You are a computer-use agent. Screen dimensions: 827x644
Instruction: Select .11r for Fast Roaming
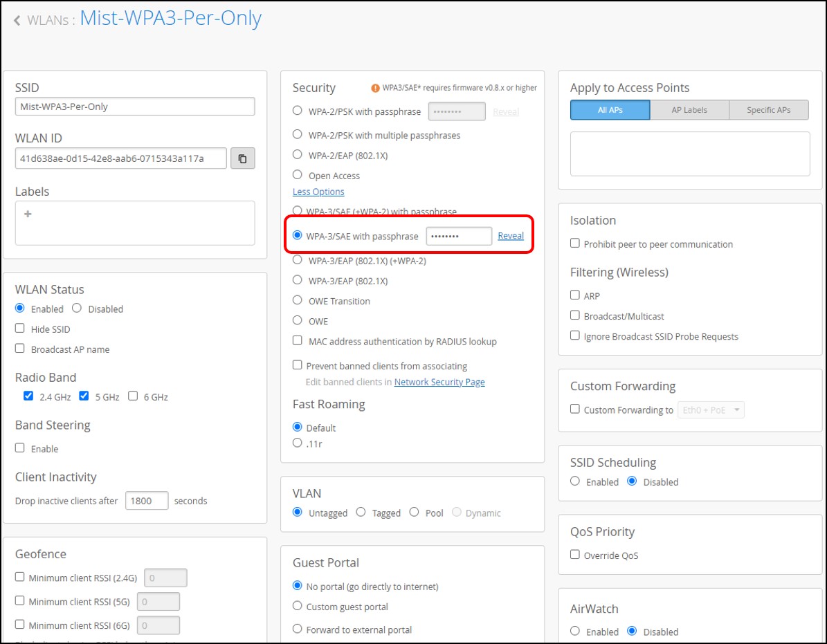(297, 443)
